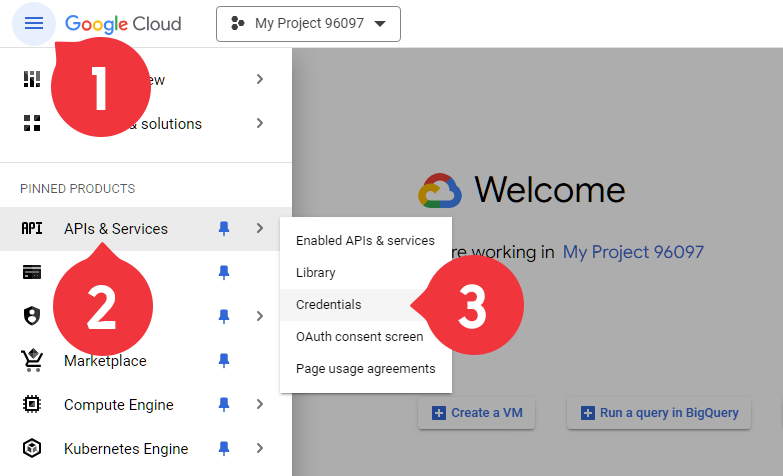Screen dimensions: 783x476
Task: Click the Cloud overview dashboard icon
Action: 32,79
